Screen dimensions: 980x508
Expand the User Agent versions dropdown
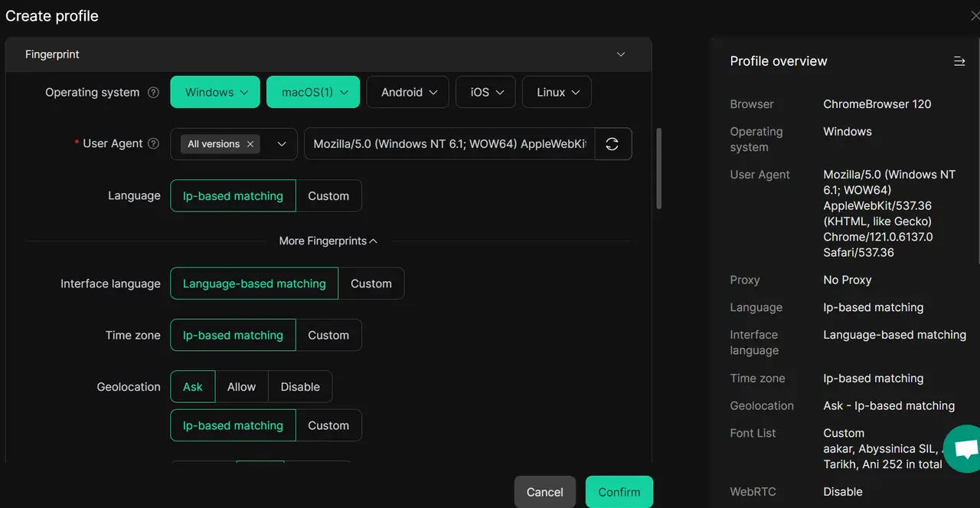tap(282, 144)
